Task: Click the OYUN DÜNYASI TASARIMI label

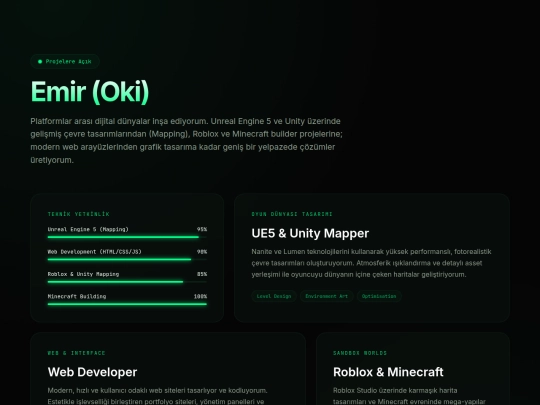Action: point(292,214)
